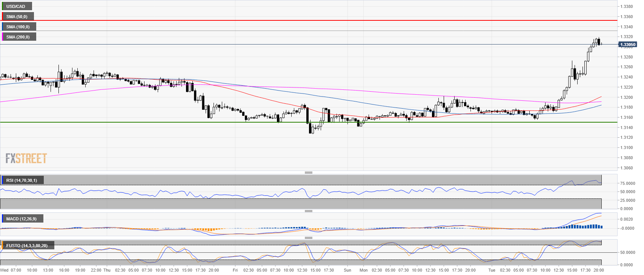
Task: Click the current price tag 1.33050
Action: (627, 45)
